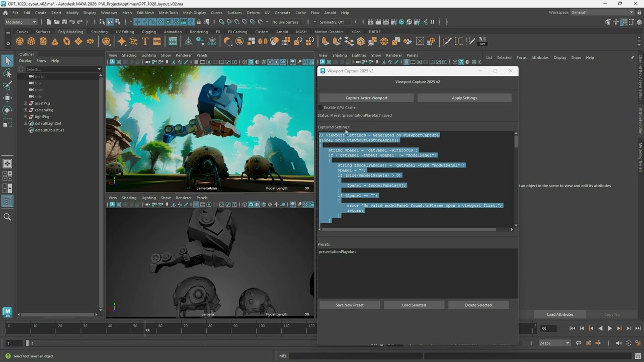This screenshot has width=644, height=362.
Task: Click the Apply Settings button
Action: click(464, 98)
